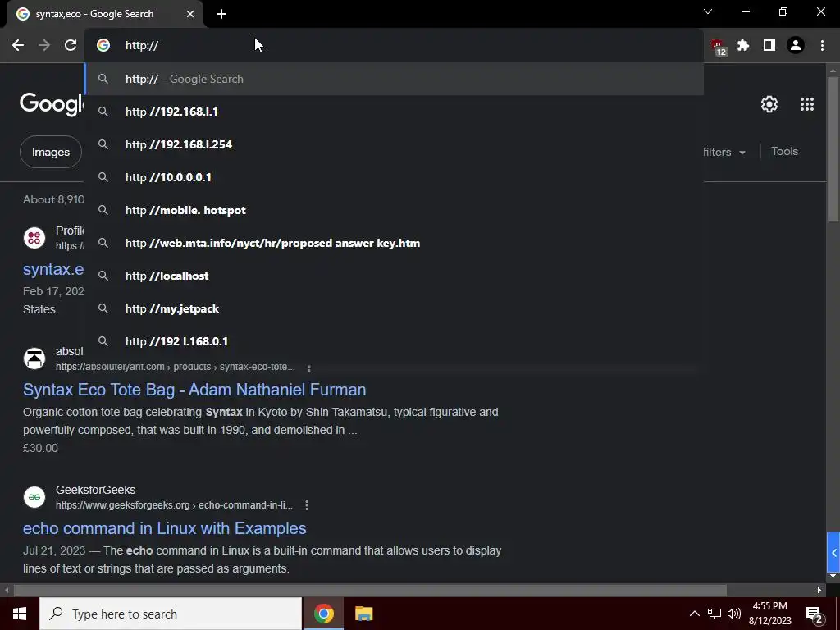Open Chrome's three-dot menu
This screenshot has height=630, width=840.
point(822,46)
